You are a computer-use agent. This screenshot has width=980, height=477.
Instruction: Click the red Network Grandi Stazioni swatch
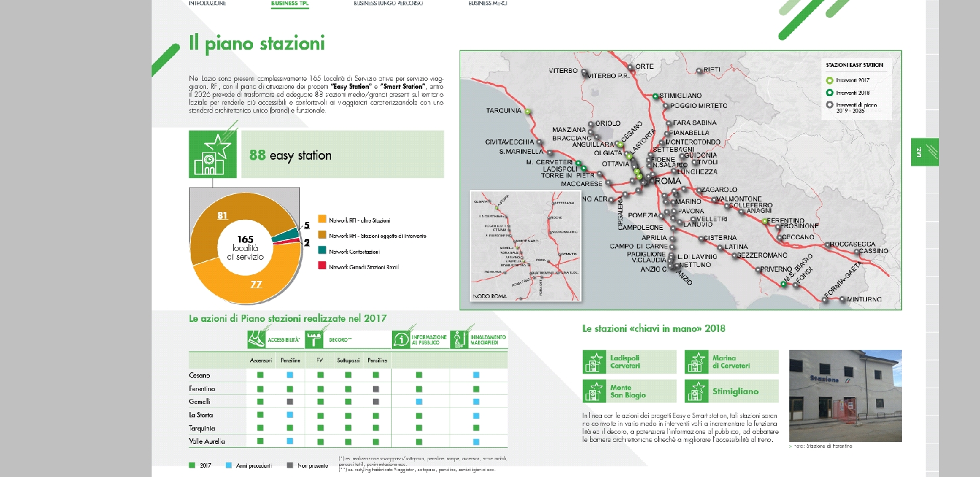point(322,267)
